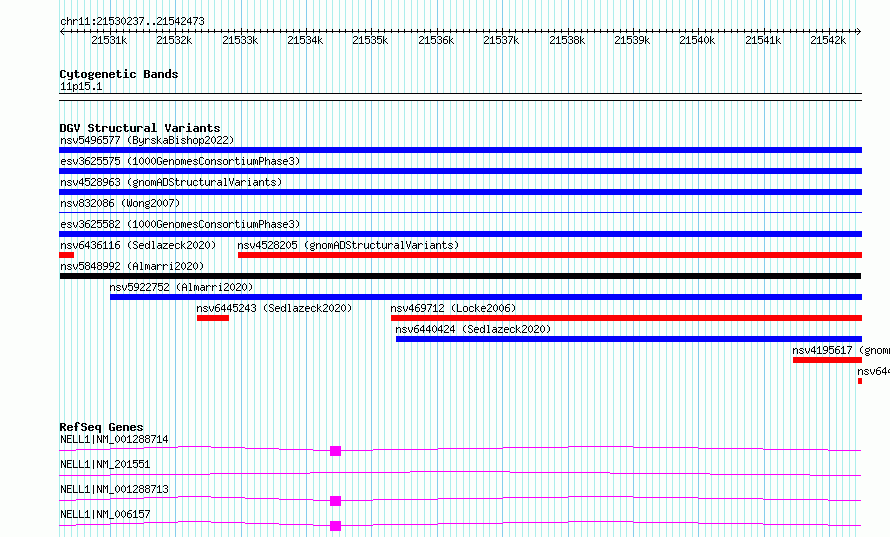Select NELL1|NM_001288713 transcript label
Image resolution: width=890 pixels, height=537 pixels.
(114, 489)
